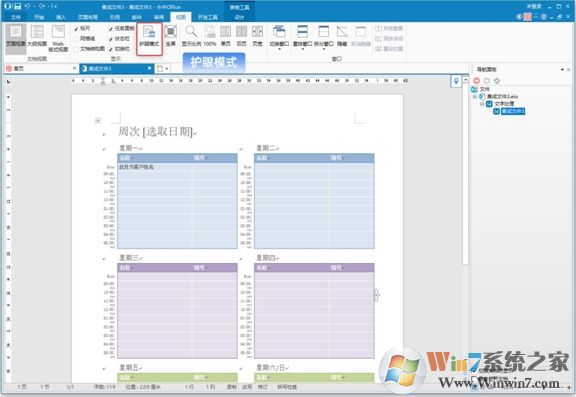Open the arrange windows dropdown arrow
Screen dimensions: 576x397
coord(302,49)
